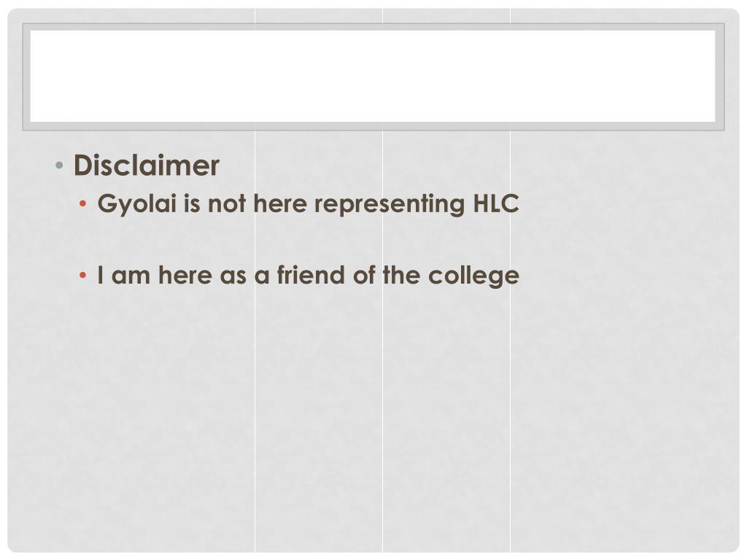Click the word representing
The height and width of the screenshot is (560, 747).
(x=390, y=204)
